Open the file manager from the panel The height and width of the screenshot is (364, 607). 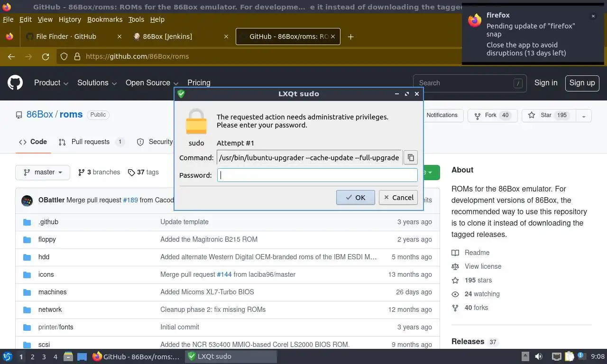68,356
